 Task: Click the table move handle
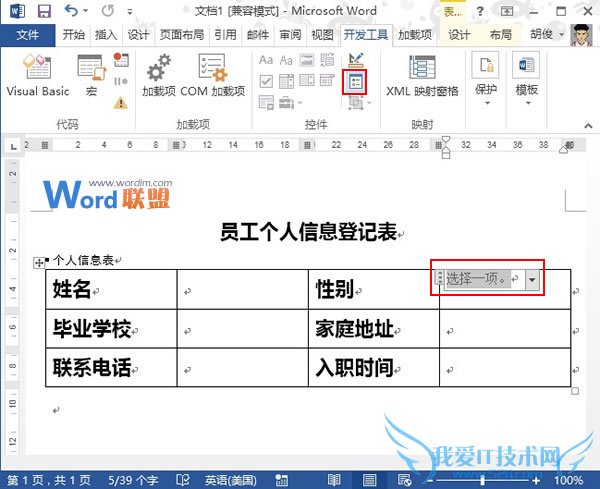tap(39, 263)
